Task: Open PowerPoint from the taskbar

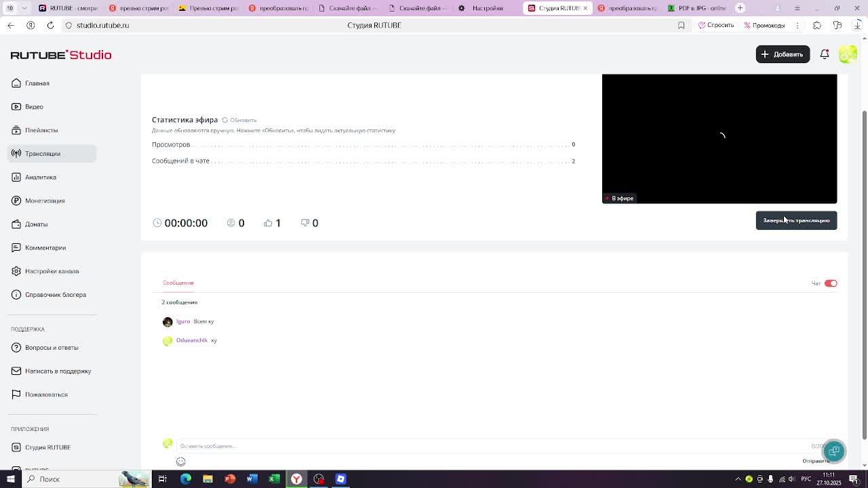Action: pos(230,479)
